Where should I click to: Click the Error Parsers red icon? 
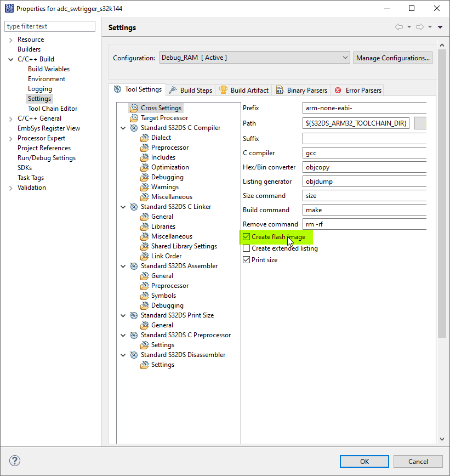(338, 90)
